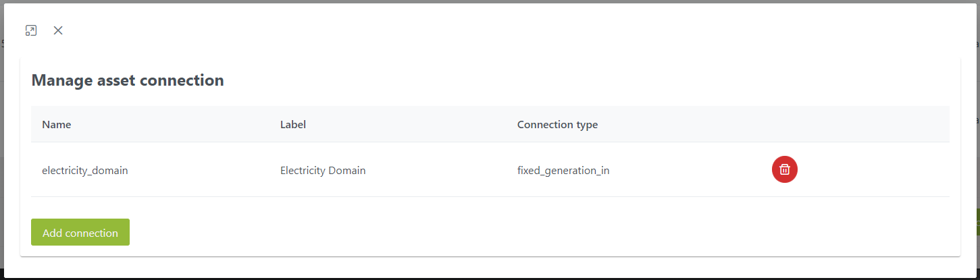980x280 pixels.
Task: Select the electricity_domain table row
Action: click(490, 170)
